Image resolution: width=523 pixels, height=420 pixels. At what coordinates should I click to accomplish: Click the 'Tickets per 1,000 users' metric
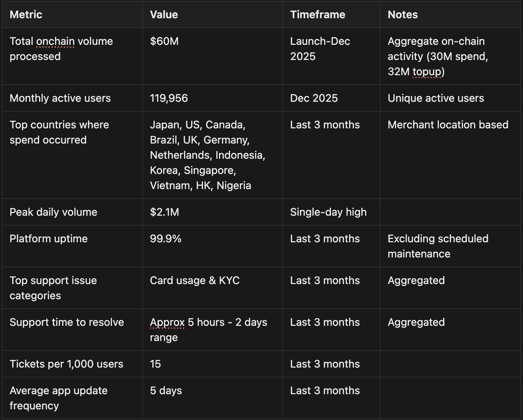pyautogui.click(x=66, y=364)
